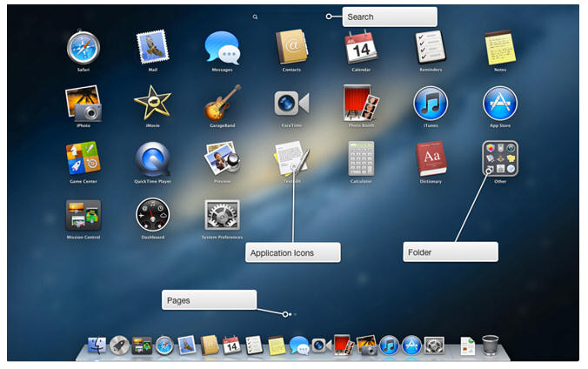Viewport: 588px width, 369px height.
Task: Open the Dictionary app
Action: click(x=431, y=158)
